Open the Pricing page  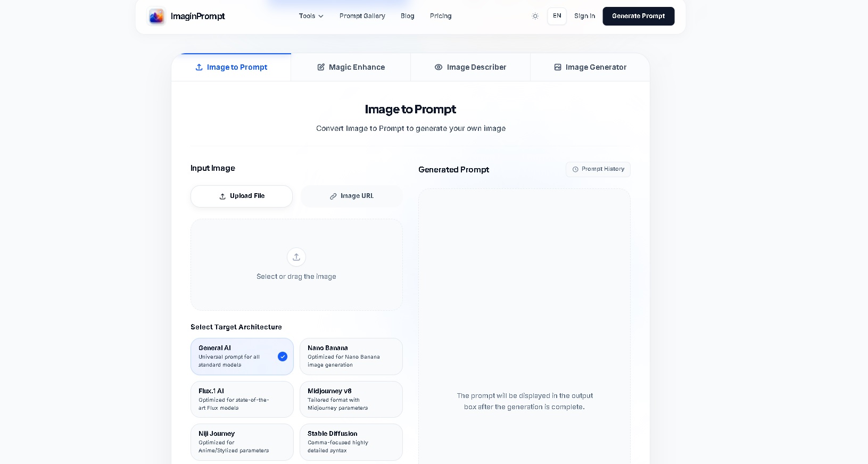tap(441, 16)
